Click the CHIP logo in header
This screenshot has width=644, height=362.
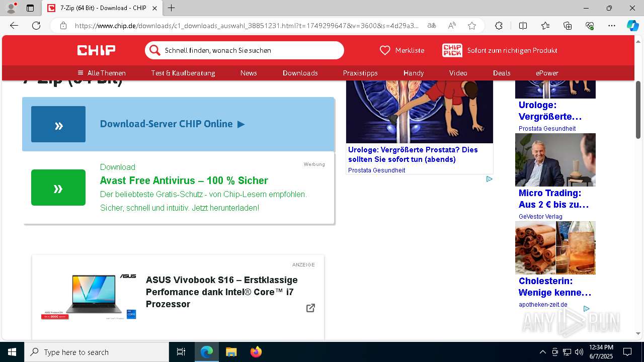click(x=96, y=50)
